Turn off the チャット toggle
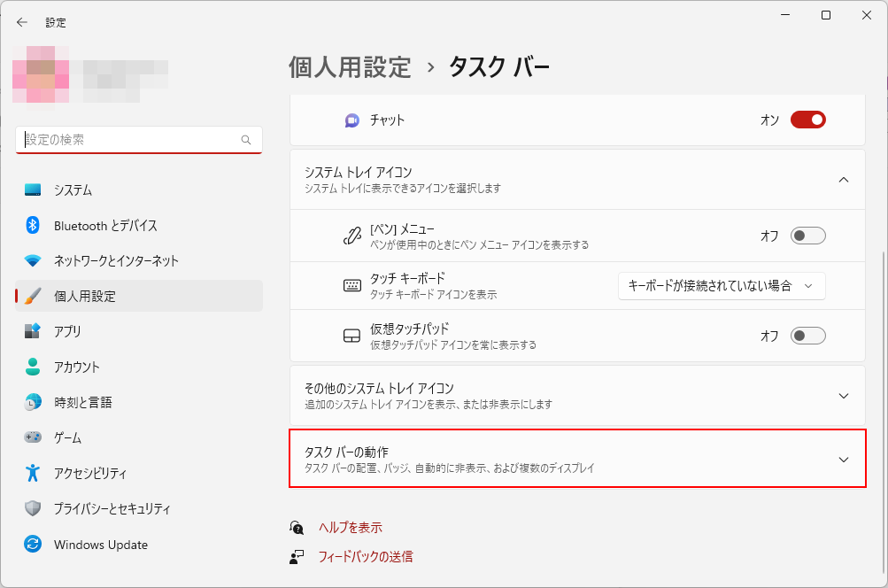888x588 pixels. 807,120
